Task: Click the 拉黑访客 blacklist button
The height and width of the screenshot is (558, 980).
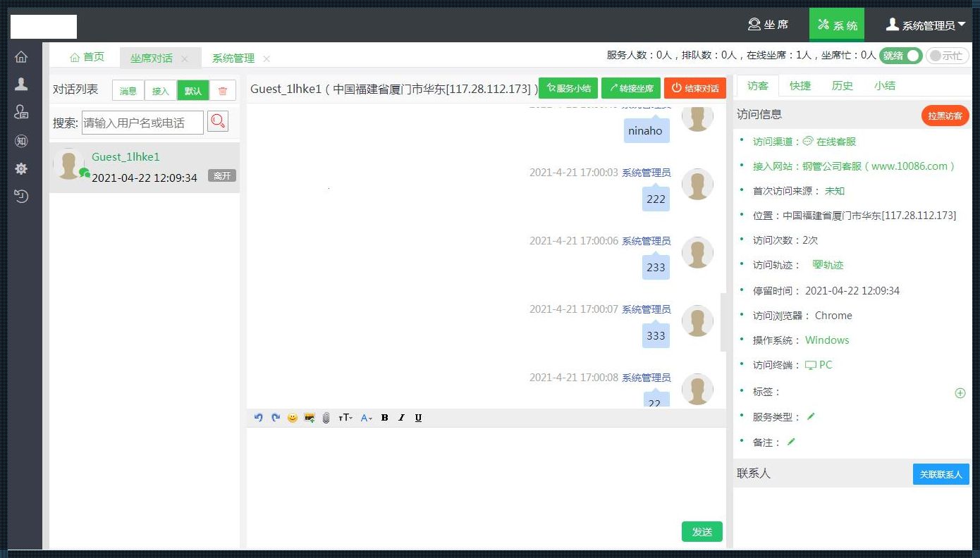Action: click(945, 116)
